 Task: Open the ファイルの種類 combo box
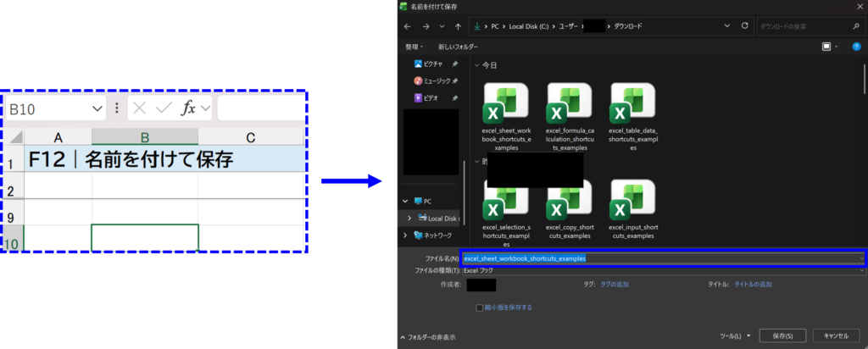(663, 271)
